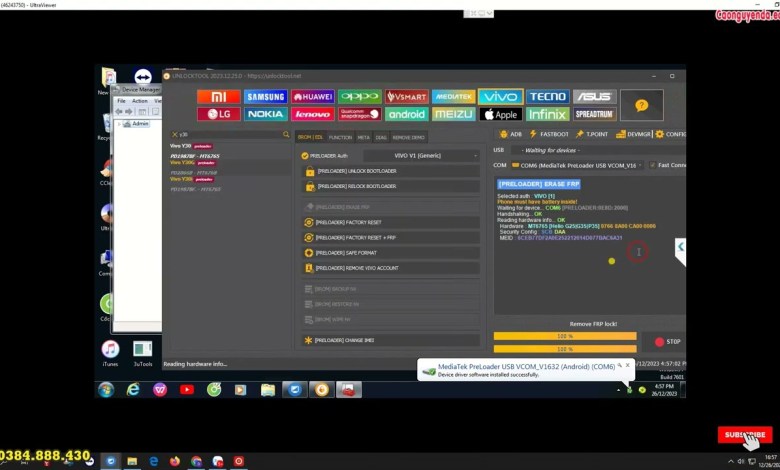
Task: Click [PRELOADER] REMOVE VIVO ACCOUNT
Action: point(391,268)
